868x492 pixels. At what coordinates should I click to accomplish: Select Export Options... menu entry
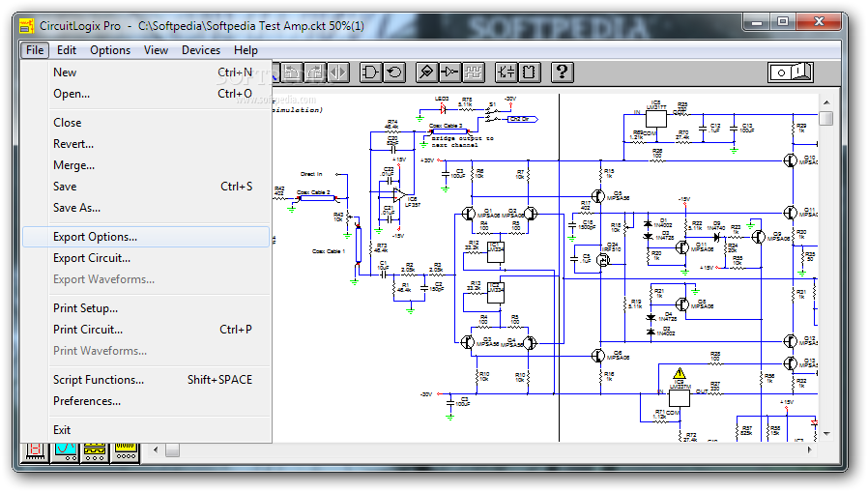(147, 236)
